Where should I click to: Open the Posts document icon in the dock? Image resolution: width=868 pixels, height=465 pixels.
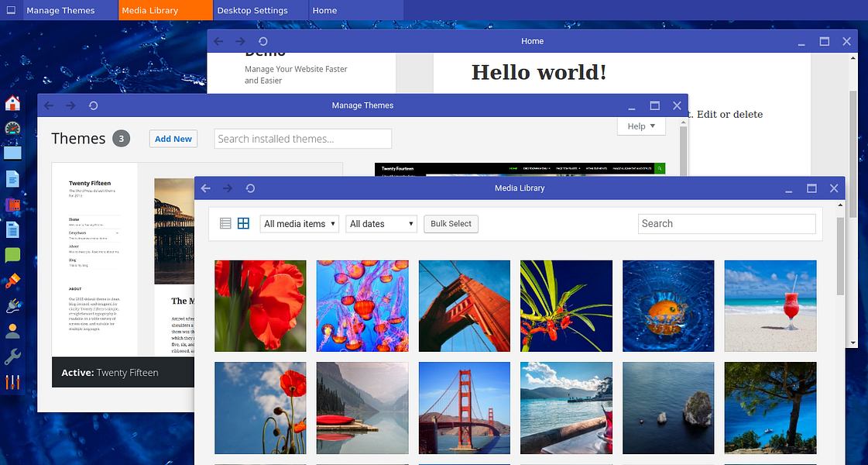point(12,179)
